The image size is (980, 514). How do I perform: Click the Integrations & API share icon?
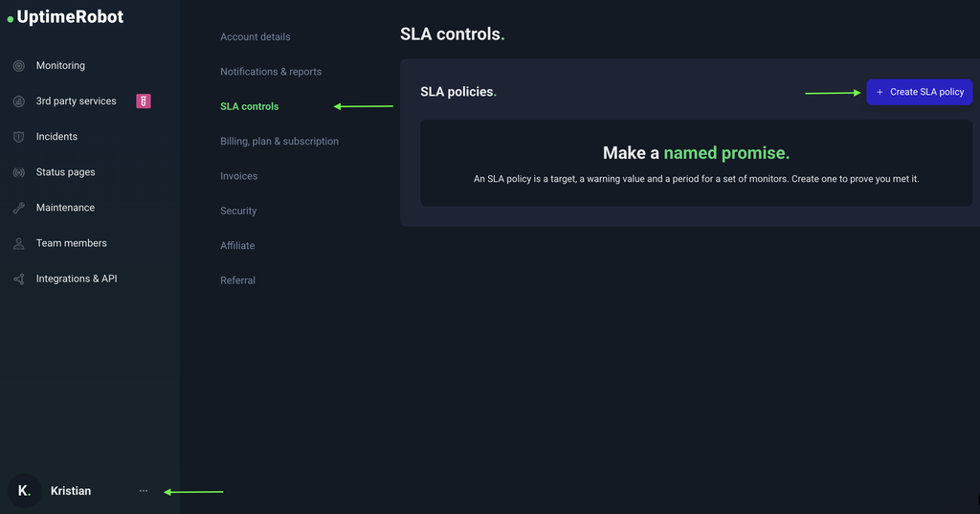point(19,279)
